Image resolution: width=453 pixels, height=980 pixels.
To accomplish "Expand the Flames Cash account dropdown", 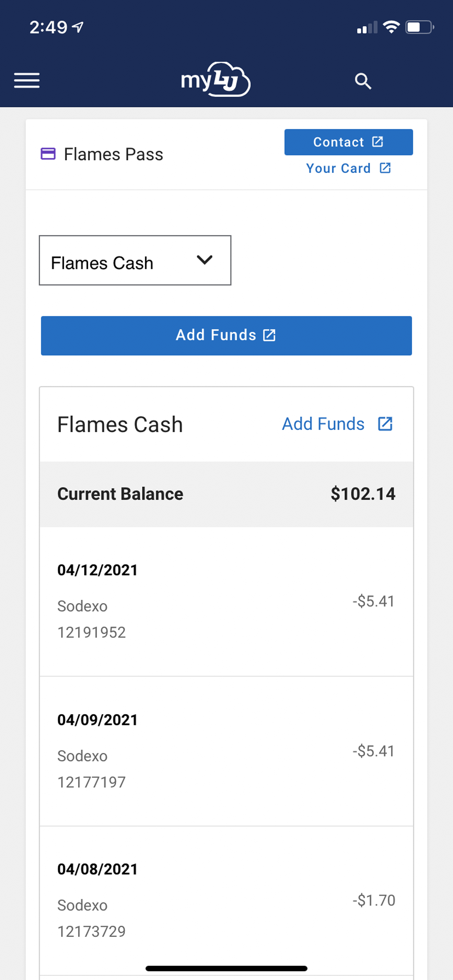I will tap(135, 260).
